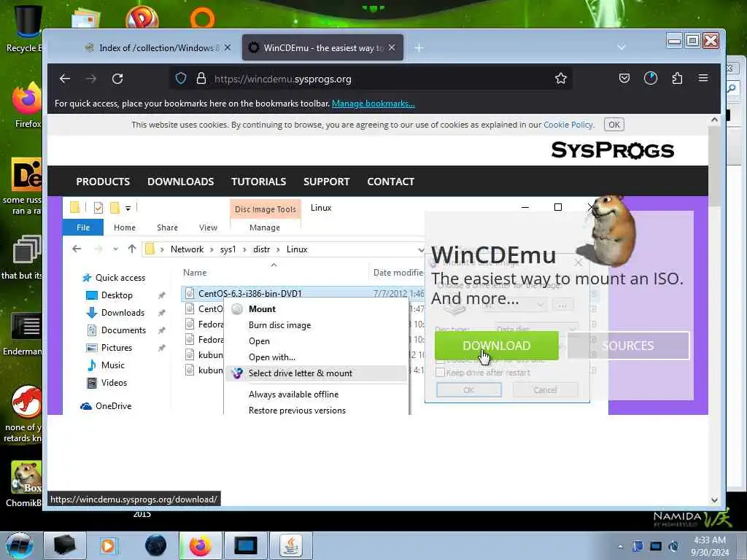Open the PRODUCTS menu item
The width and height of the screenshot is (747, 560).
pos(103,182)
